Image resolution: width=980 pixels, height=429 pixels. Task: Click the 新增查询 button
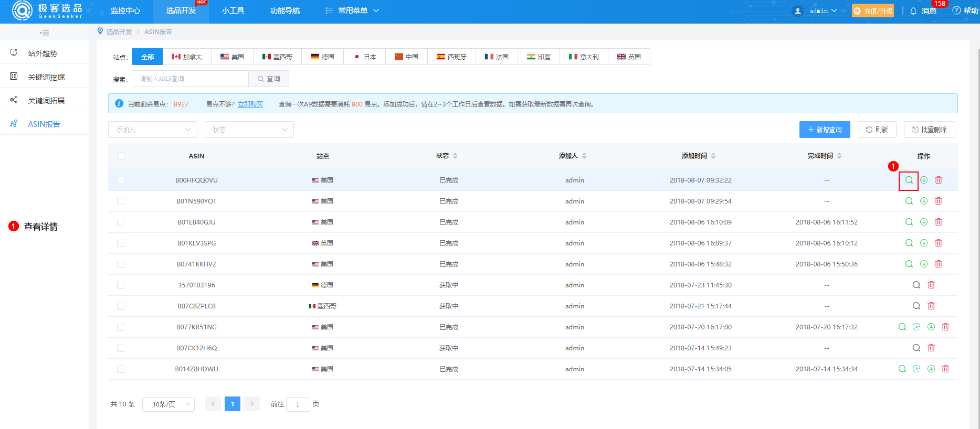[x=825, y=130]
